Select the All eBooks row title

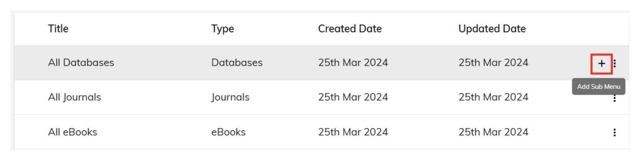click(73, 132)
